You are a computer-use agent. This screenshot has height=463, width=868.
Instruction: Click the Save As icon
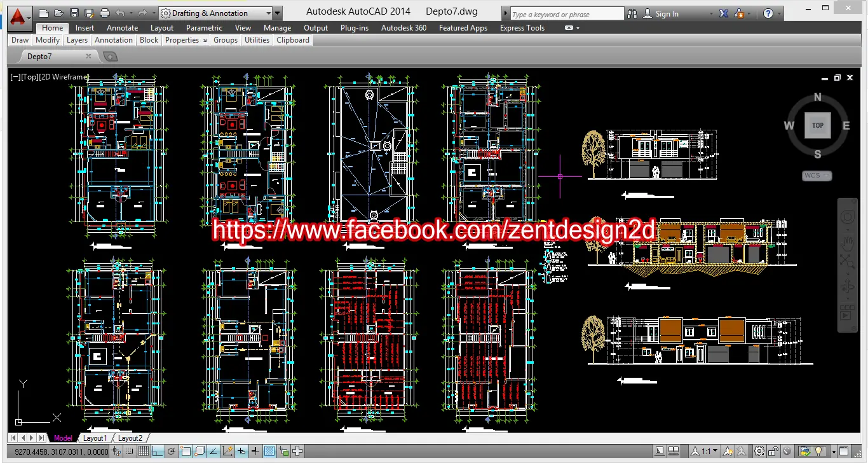[x=90, y=13]
